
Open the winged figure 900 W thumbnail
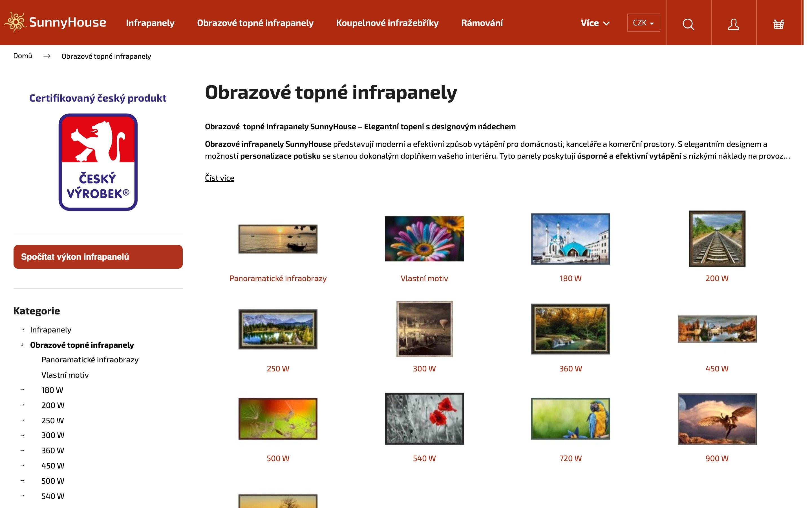point(717,419)
